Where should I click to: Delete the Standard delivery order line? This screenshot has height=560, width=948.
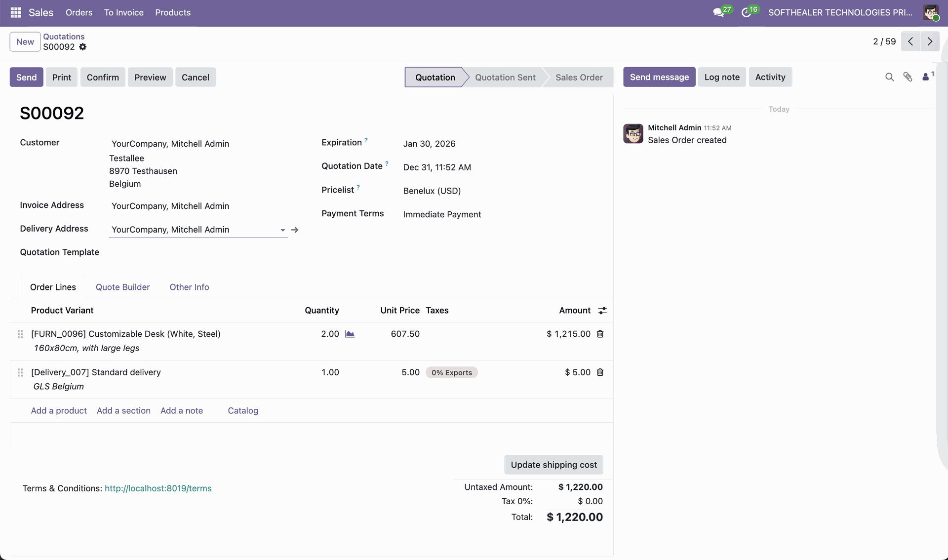click(x=600, y=372)
